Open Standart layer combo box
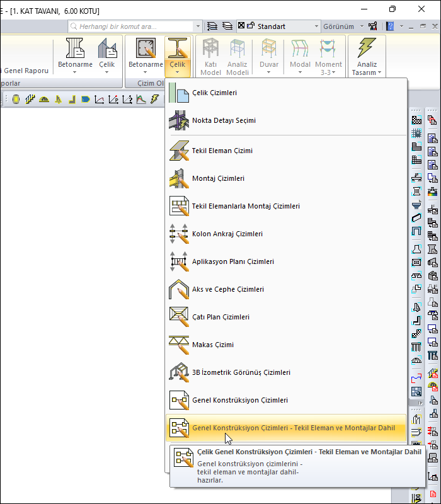 pos(278,26)
